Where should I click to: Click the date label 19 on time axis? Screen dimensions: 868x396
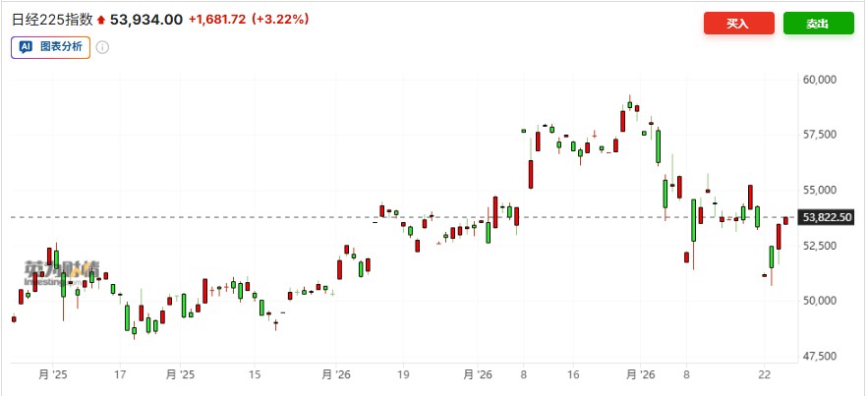click(403, 374)
